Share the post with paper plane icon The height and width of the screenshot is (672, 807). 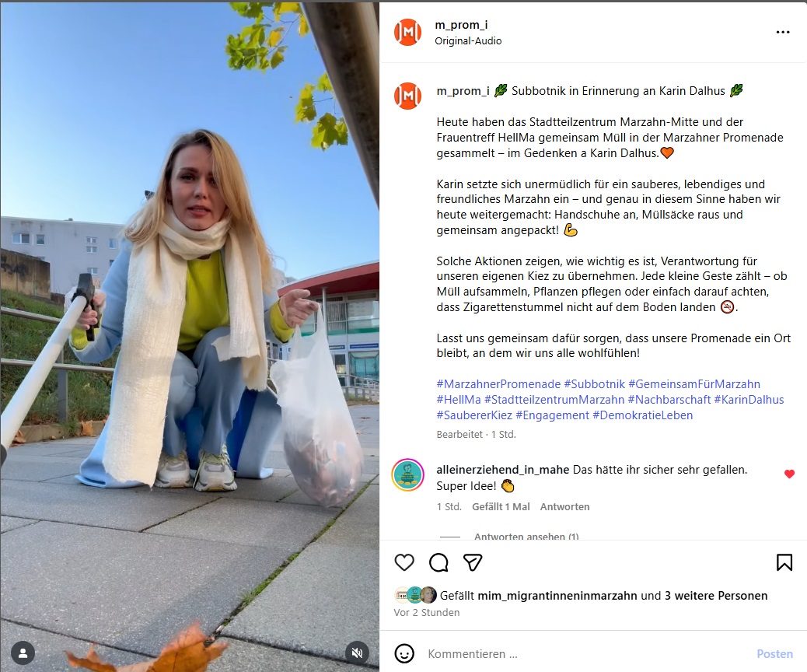tap(473, 562)
